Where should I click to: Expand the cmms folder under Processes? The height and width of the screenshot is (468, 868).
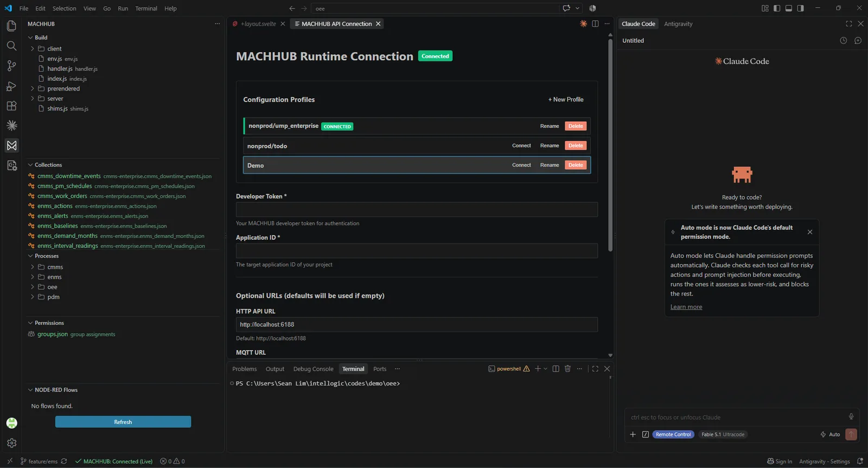pos(33,267)
